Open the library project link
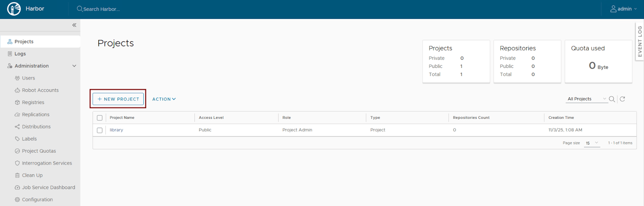 click(116, 130)
